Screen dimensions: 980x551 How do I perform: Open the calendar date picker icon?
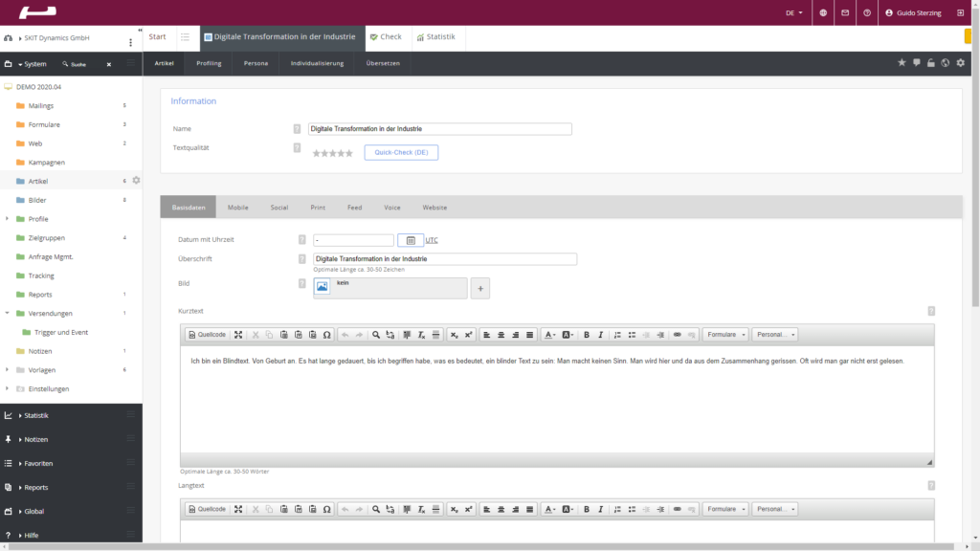(410, 240)
